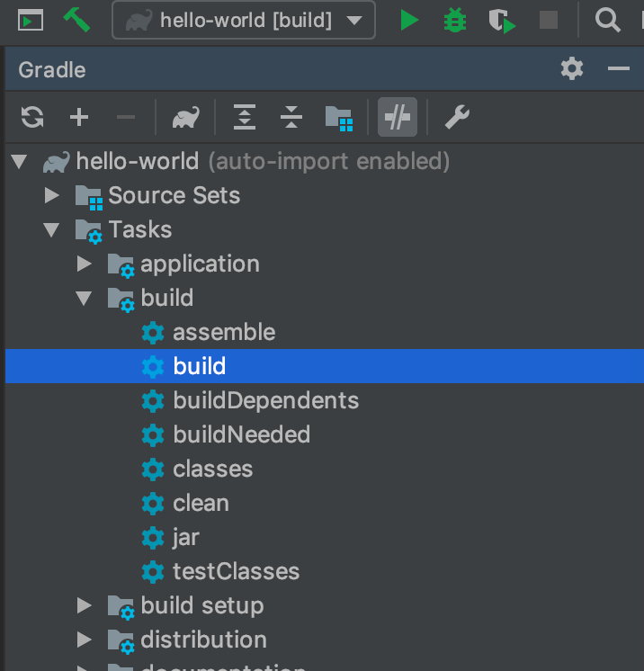Expand the Source Sets node
Viewport: 644px width, 671px height.
[52, 195]
